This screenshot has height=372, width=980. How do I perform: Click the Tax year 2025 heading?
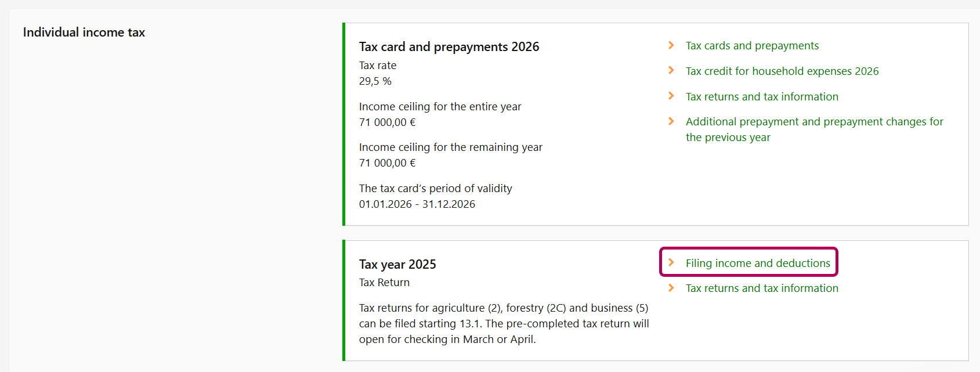click(x=397, y=265)
